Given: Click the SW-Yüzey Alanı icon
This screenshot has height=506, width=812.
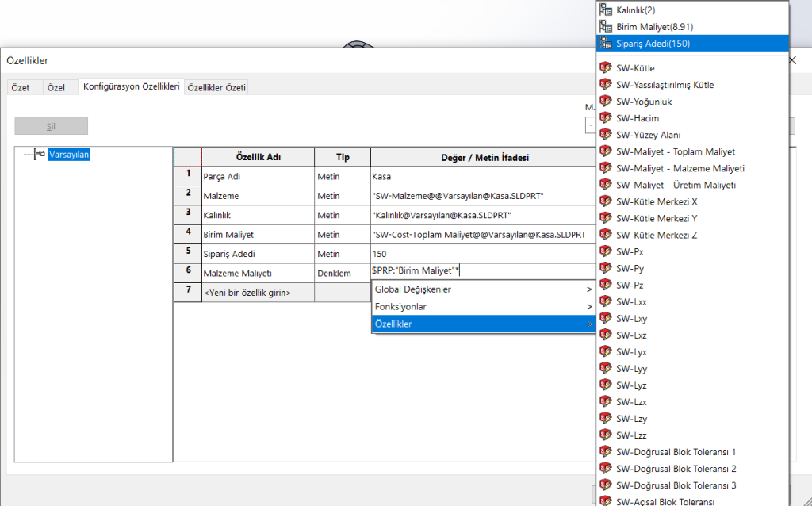Looking at the screenshot, I should coord(606,135).
